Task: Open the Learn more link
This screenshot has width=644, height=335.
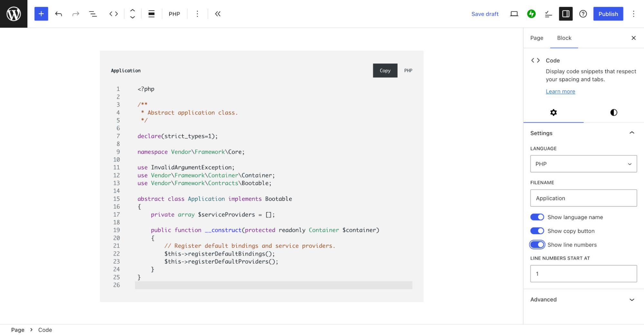Action: click(560, 92)
